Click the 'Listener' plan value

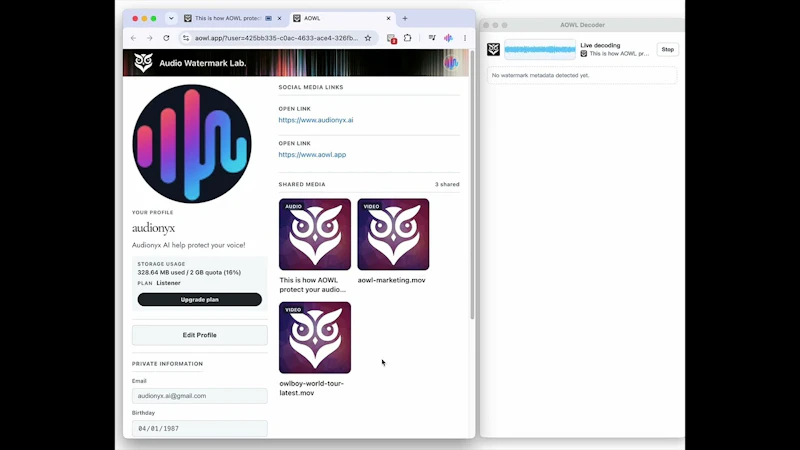tap(168, 283)
